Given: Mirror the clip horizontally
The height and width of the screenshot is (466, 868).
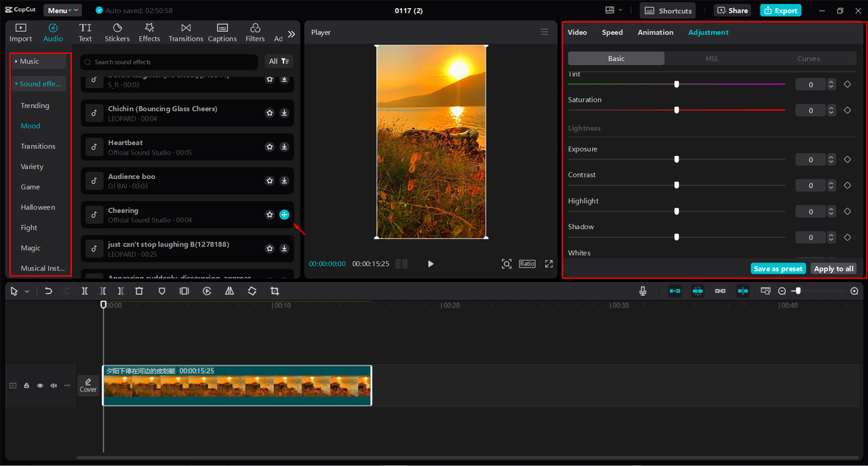Looking at the screenshot, I should [229, 291].
